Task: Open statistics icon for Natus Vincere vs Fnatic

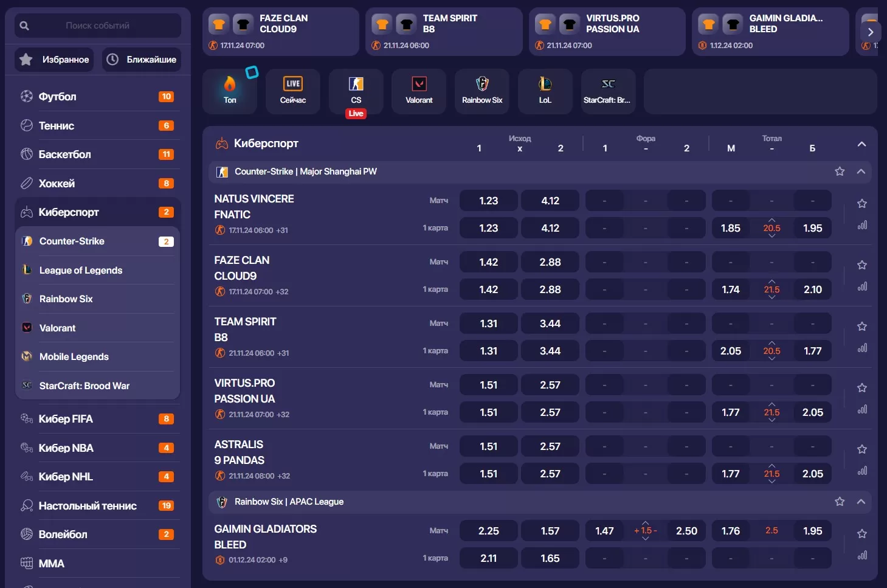Action: pos(861,226)
